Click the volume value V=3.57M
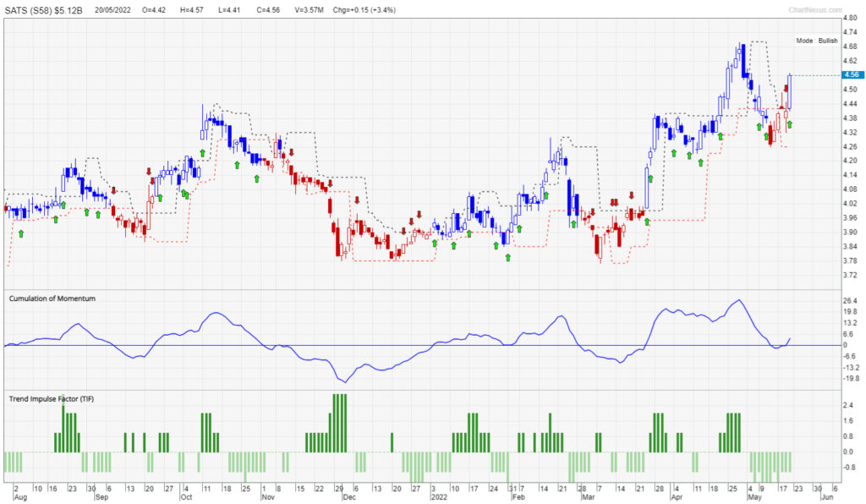The image size is (866, 504). tap(309, 10)
